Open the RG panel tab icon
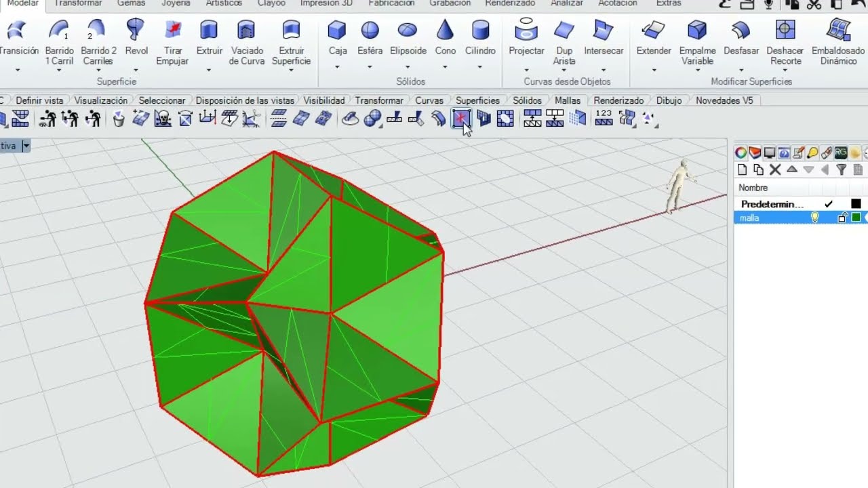 click(841, 153)
